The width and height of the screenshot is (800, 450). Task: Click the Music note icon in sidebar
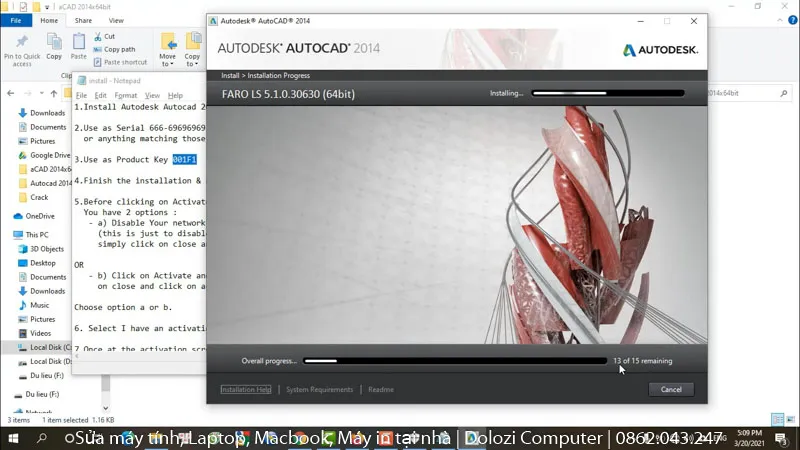click(22, 305)
